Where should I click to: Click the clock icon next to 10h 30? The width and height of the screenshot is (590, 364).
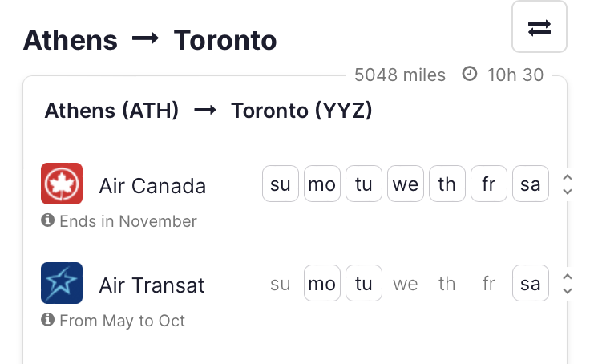click(x=470, y=75)
